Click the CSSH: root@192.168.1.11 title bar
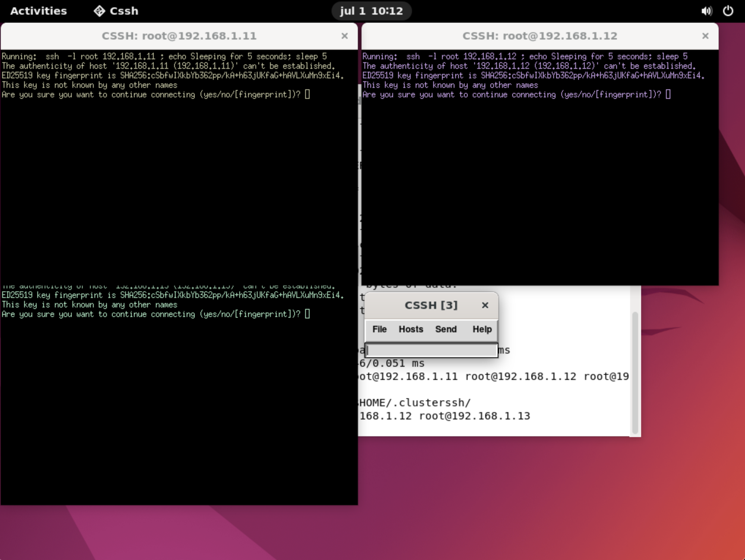The image size is (745, 560). click(x=179, y=36)
